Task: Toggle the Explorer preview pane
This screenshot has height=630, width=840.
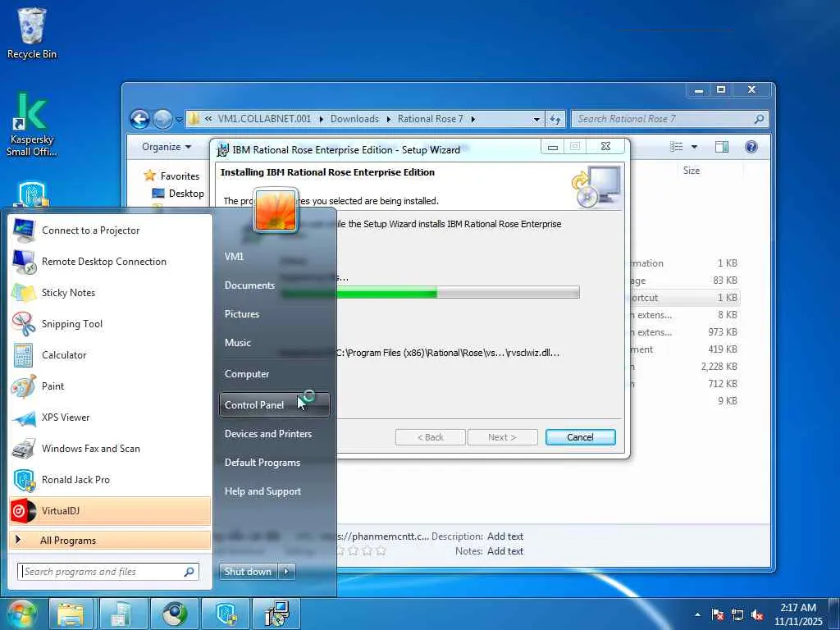Action: click(722, 147)
